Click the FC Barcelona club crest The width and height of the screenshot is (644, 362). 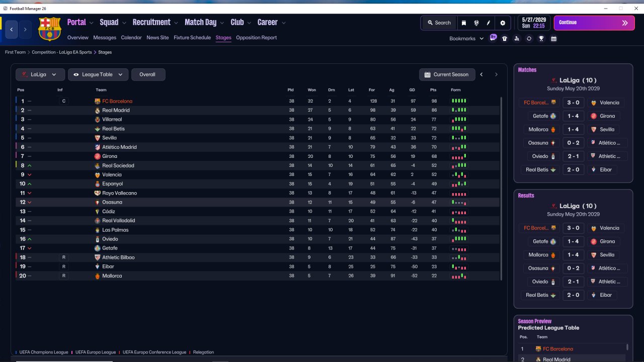point(49,29)
